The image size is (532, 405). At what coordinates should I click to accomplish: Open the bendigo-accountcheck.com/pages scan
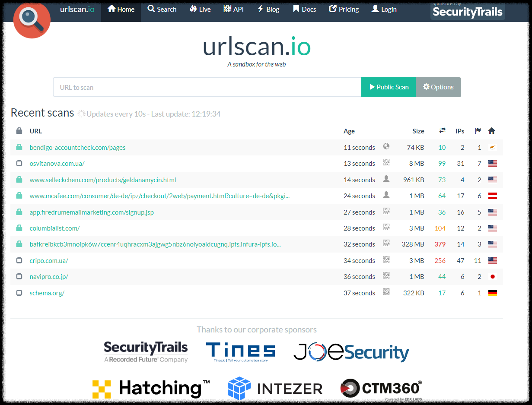point(78,148)
